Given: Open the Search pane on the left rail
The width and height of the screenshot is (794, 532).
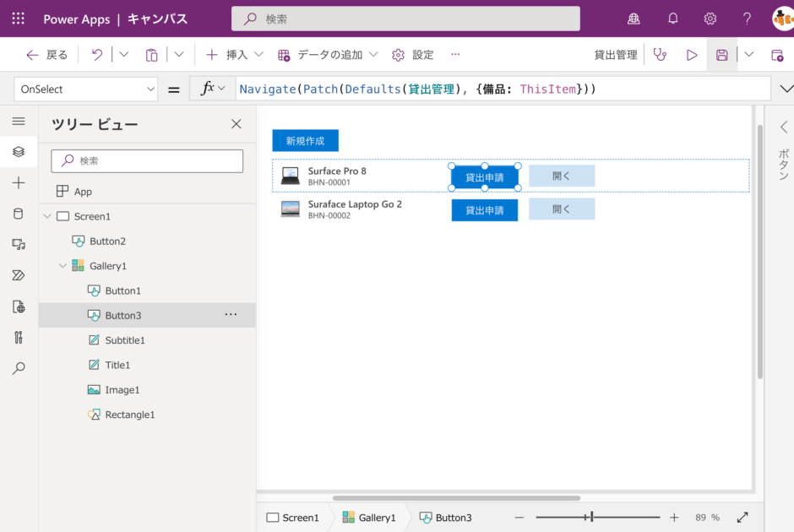Looking at the screenshot, I should click(x=19, y=368).
